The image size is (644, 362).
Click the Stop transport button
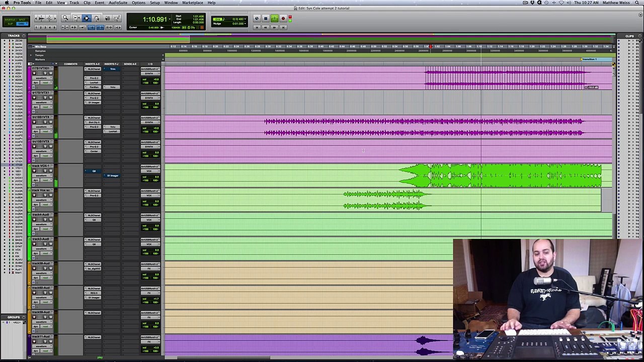pos(266,19)
